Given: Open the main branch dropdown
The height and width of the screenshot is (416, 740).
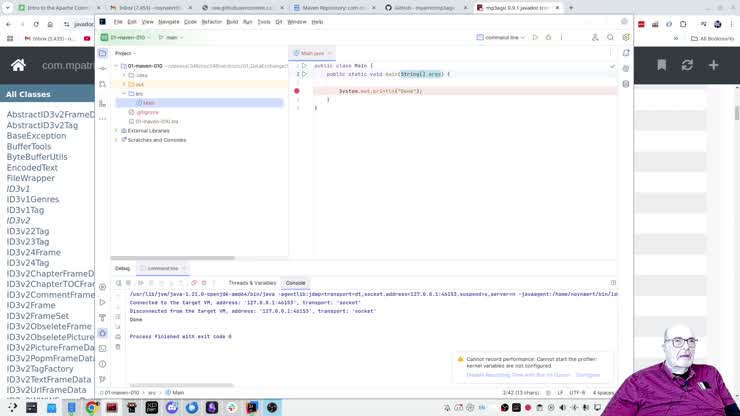Looking at the screenshot, I should (172, 37).
